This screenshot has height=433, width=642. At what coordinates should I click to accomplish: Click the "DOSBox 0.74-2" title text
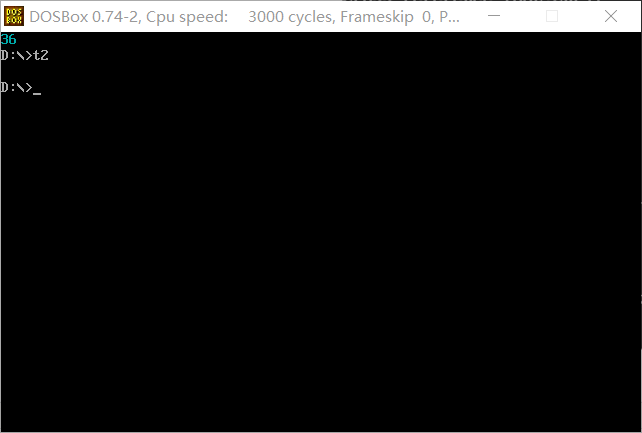[x=84, y=17]
